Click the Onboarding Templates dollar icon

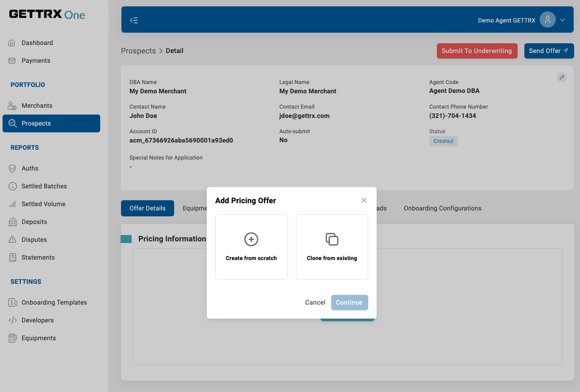13,302
